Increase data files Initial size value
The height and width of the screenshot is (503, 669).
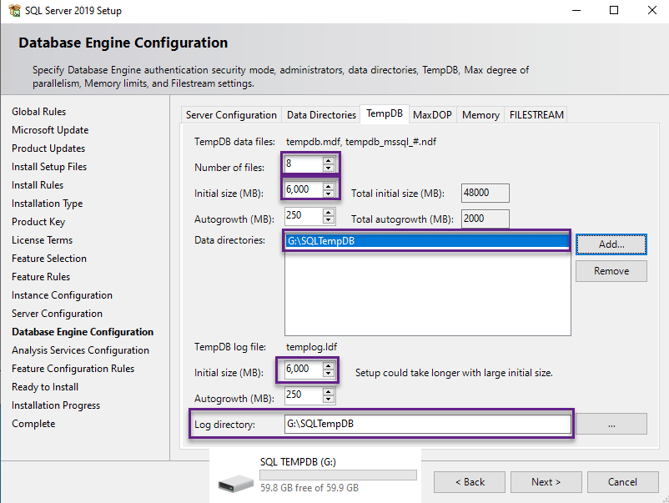(x=329, y=186)
